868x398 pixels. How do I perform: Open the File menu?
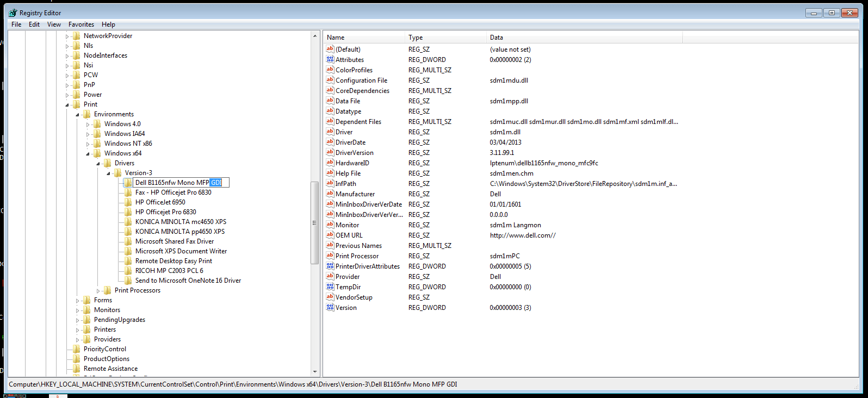[x=16, y=24]
